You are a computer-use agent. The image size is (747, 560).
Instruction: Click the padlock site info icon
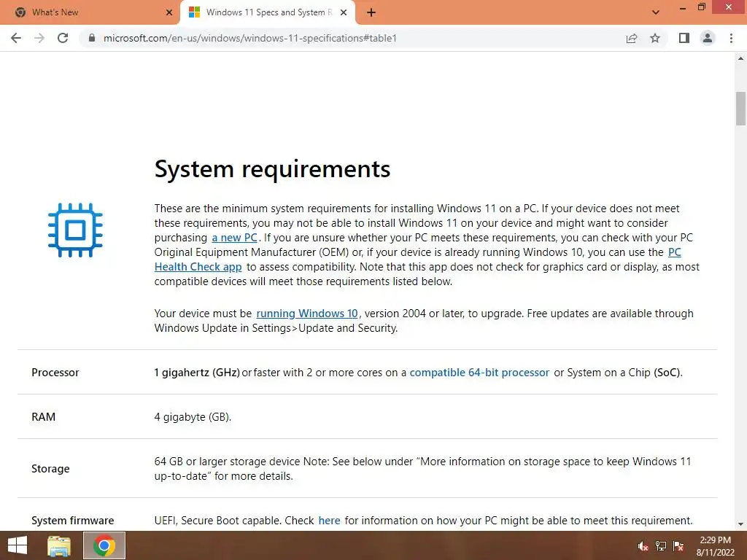92,38
